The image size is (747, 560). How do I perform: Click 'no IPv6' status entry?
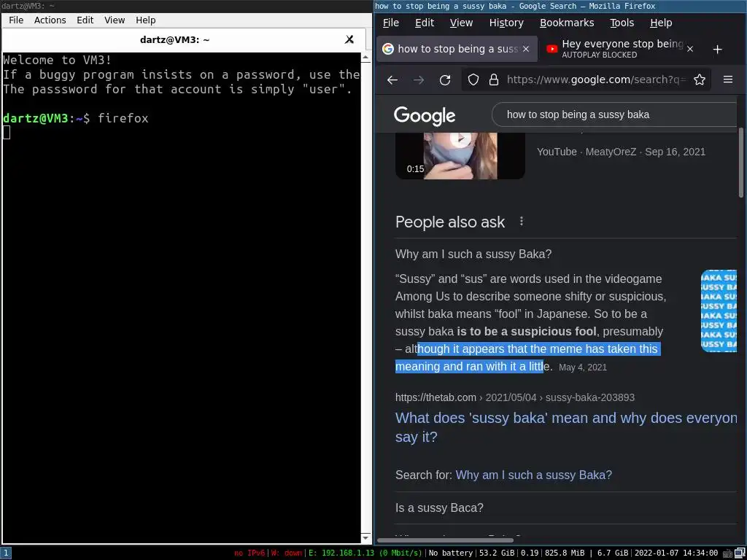[x=249, y=553]
